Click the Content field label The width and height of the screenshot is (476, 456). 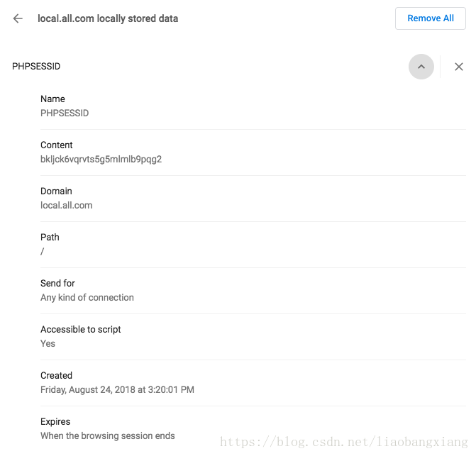click(56, 145)
